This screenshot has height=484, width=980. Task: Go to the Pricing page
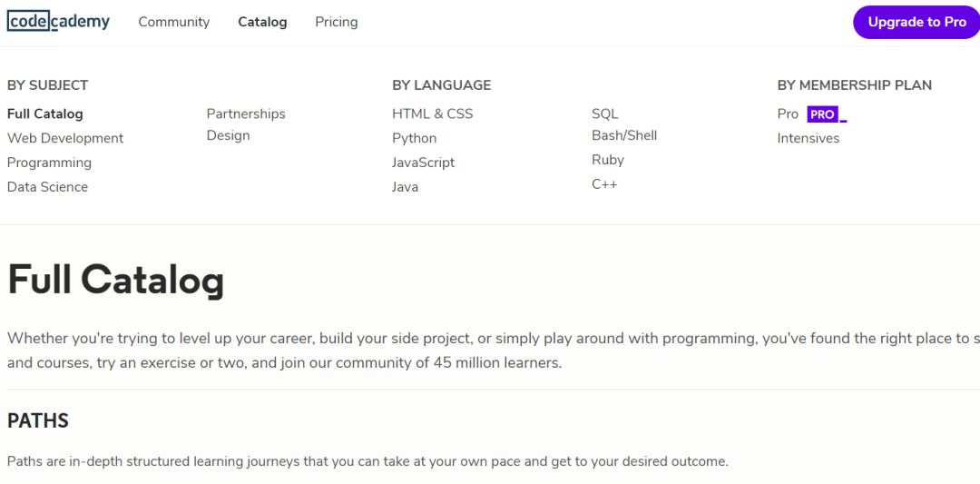(336, 22)
